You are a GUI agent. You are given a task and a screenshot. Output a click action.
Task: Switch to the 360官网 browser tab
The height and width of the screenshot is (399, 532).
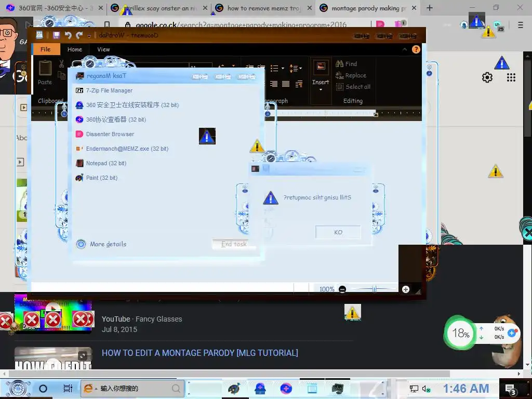(54, 8)
